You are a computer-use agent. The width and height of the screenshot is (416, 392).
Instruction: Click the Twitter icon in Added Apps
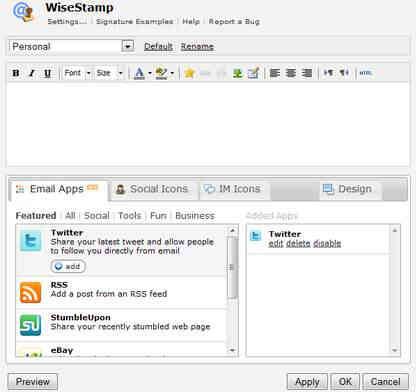point(256,236)
